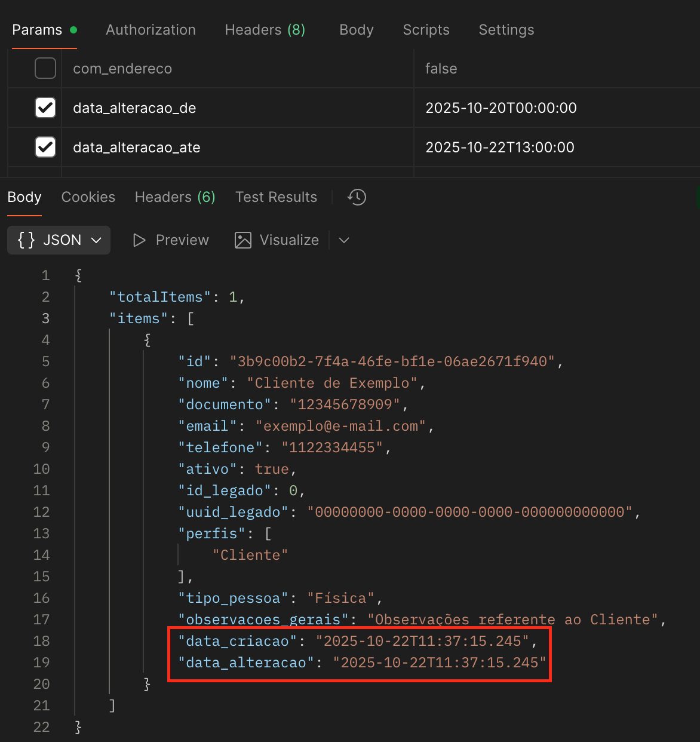The width and height of the screenshot is (700, 742).
Task: Open the request Settings tab
Action: click(x=506, y=29)
